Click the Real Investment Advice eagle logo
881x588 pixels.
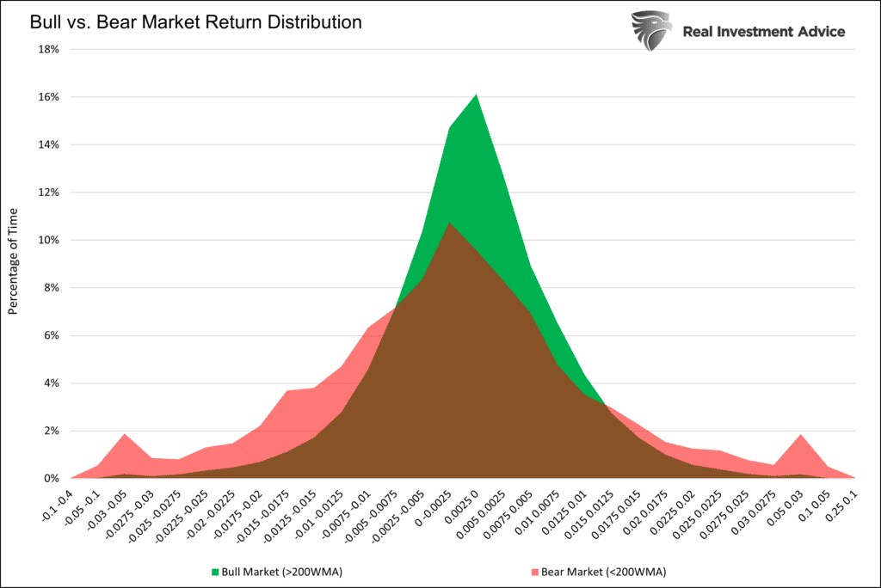tap(651, 31)
